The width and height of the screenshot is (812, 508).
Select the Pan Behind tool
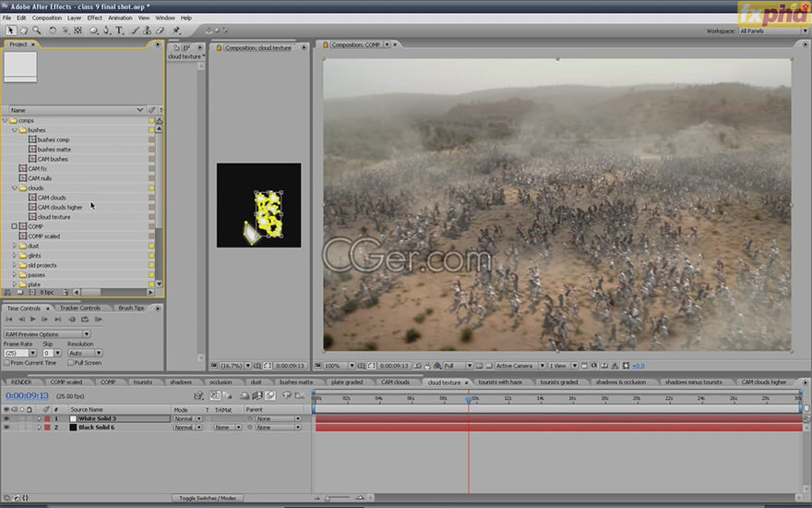78,30
